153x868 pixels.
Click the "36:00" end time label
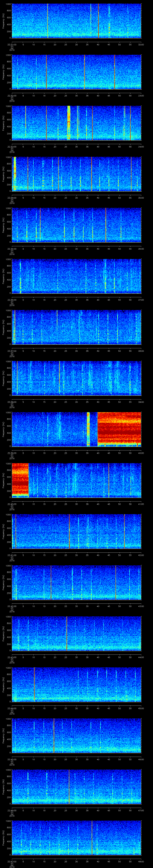tap(141, 249)
